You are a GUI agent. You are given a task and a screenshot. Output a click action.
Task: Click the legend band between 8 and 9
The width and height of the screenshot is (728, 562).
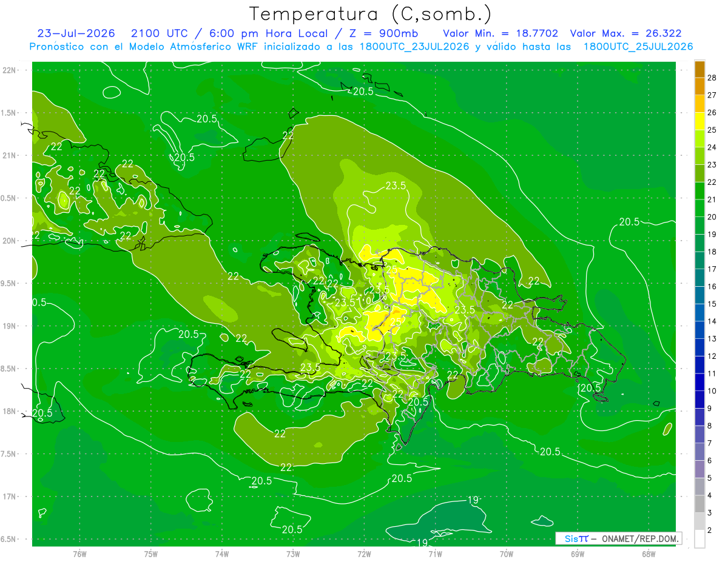point(699,417)
